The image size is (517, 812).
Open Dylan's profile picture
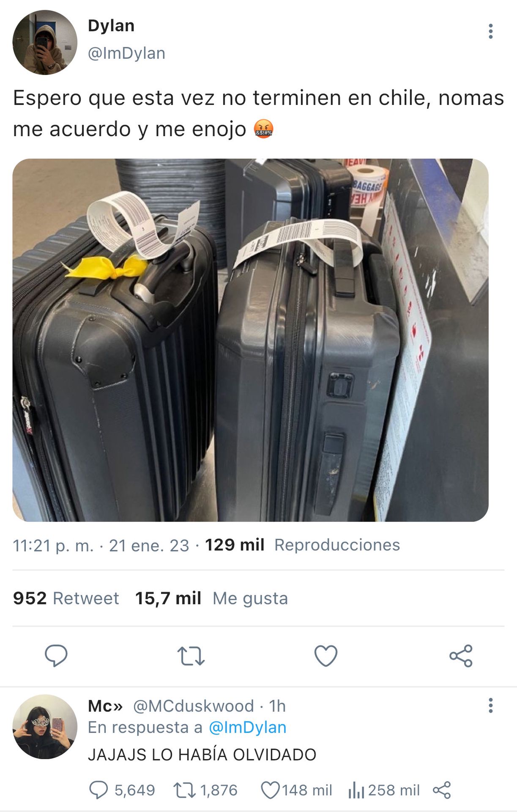click(x=45, y=42)
